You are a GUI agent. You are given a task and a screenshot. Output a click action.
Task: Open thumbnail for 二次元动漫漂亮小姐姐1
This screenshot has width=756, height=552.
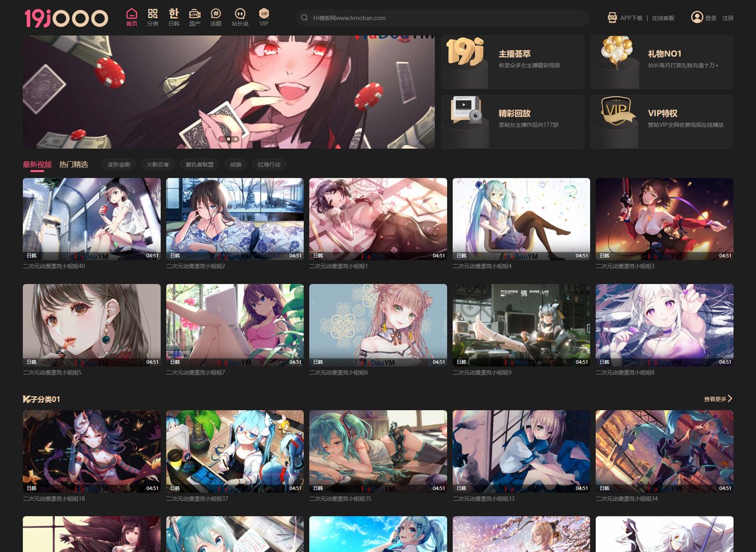tap(378, 219)
